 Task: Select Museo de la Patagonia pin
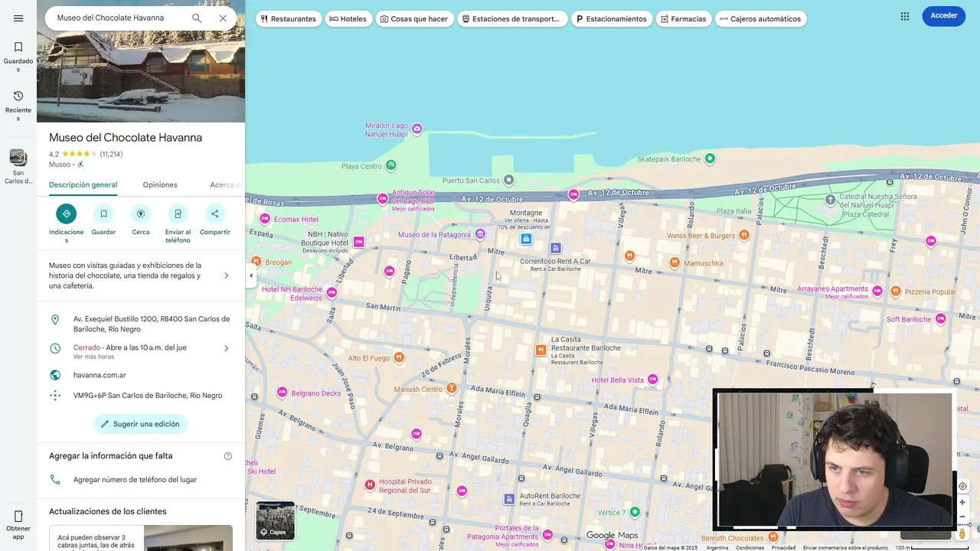[x=480, y=234]
